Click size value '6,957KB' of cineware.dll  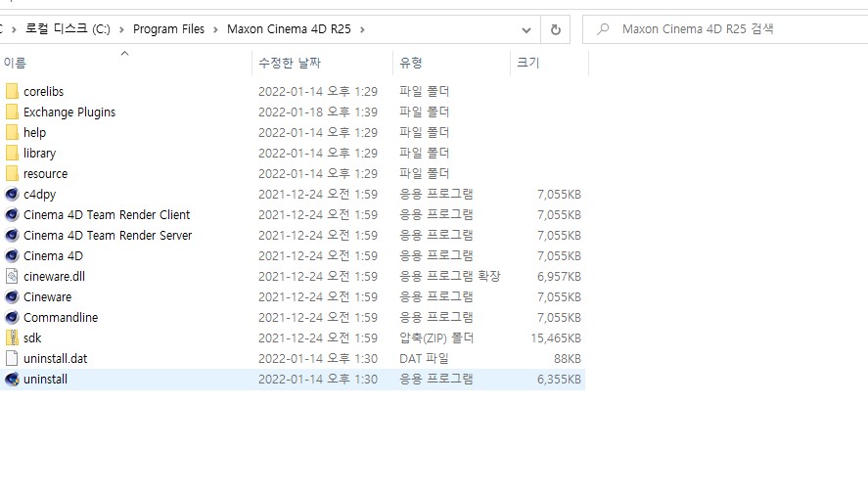[559, 276]
